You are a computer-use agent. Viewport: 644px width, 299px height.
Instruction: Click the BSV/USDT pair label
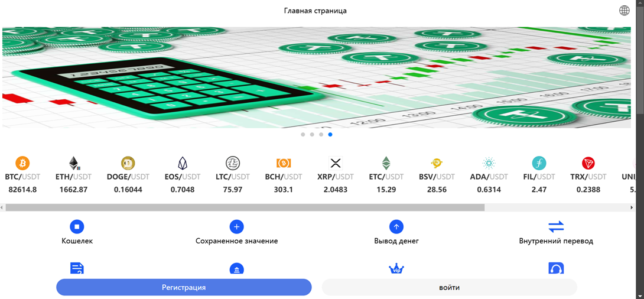coord(437,177)
